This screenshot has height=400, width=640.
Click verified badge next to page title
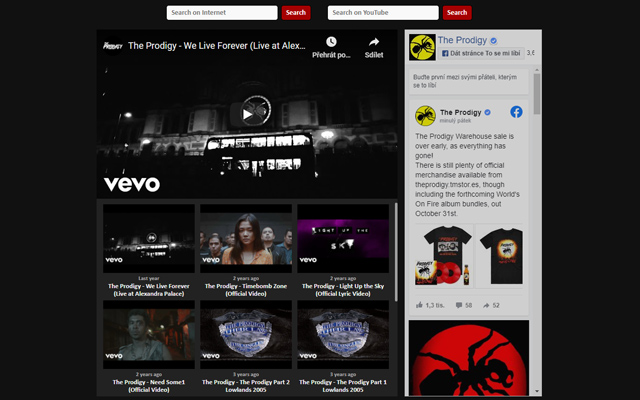[493, 40]
